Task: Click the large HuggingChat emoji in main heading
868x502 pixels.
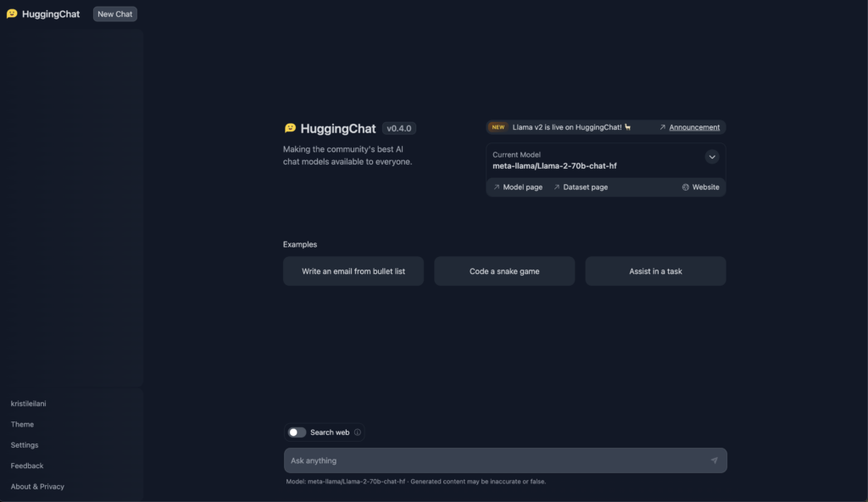Action: click(290, 128)
